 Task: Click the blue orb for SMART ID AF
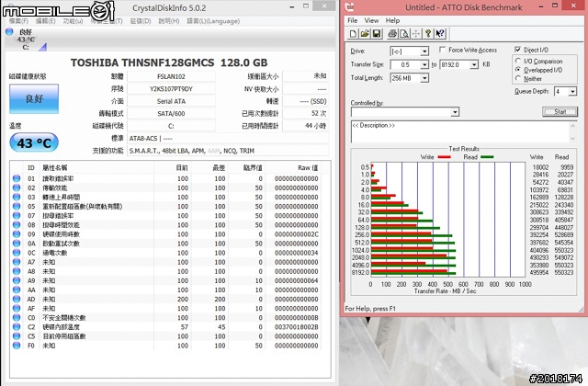[17, 309]
